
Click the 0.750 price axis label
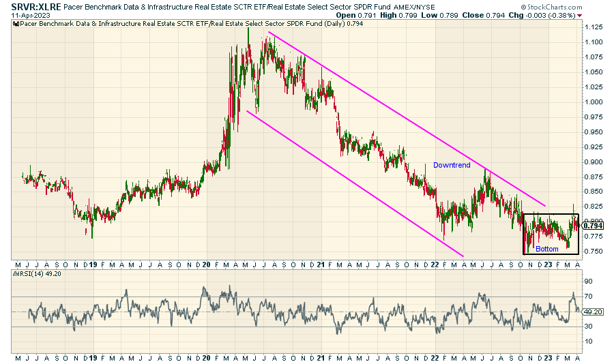(x=594, y=252)
